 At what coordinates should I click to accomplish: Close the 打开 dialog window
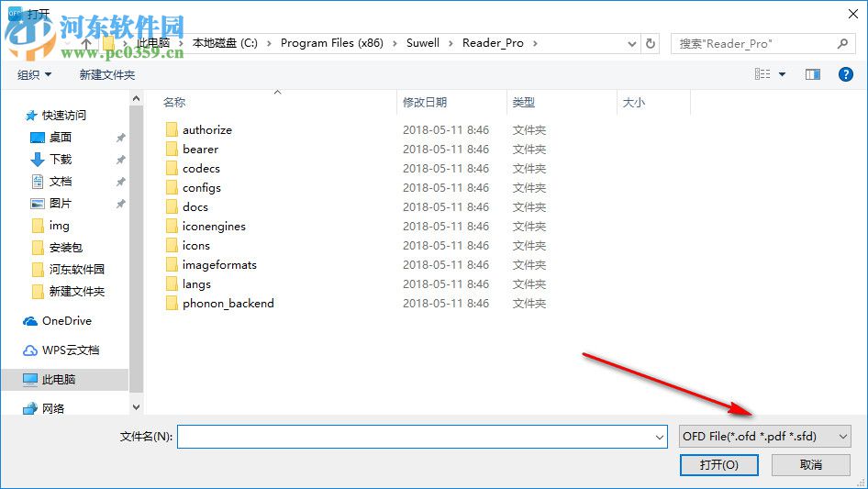853,14
